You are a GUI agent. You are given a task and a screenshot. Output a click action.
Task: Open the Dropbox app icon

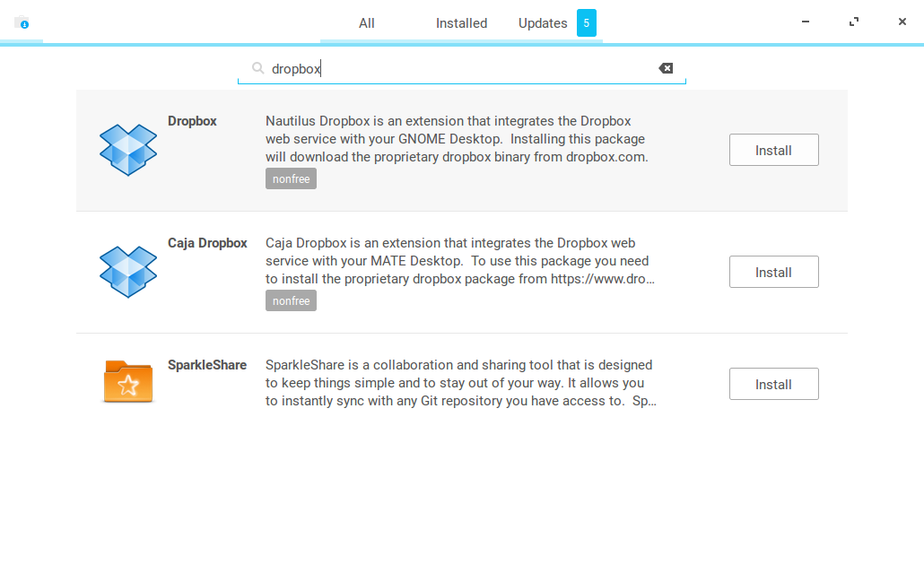[128, 150]
